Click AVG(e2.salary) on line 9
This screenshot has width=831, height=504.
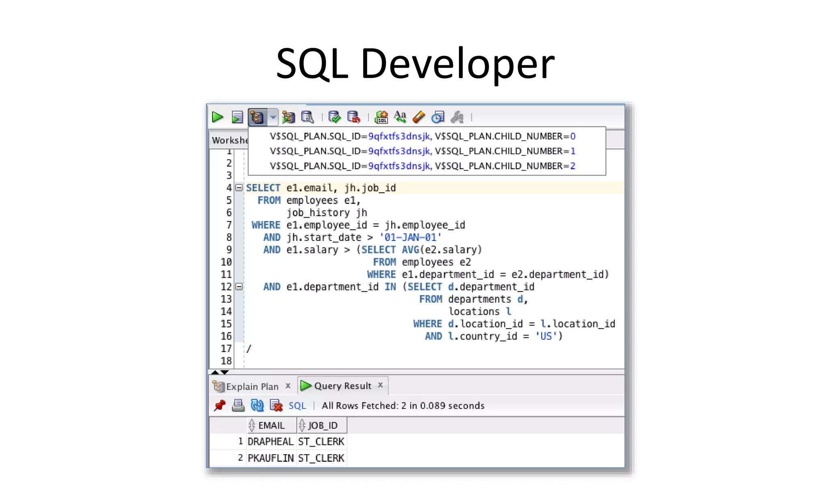click(442, 250)
